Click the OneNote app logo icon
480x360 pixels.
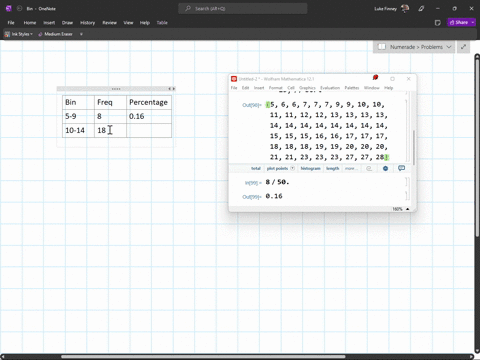(9, 9)
